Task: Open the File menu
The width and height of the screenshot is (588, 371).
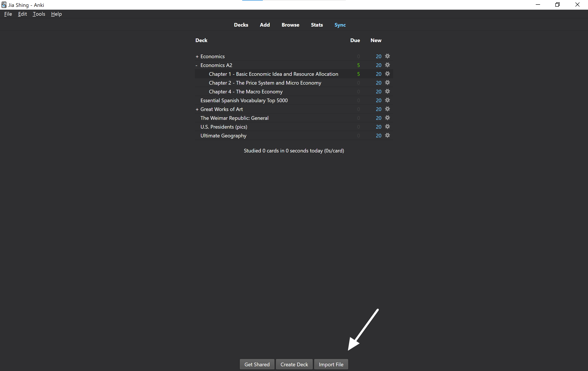Action: tap(8, 14)
